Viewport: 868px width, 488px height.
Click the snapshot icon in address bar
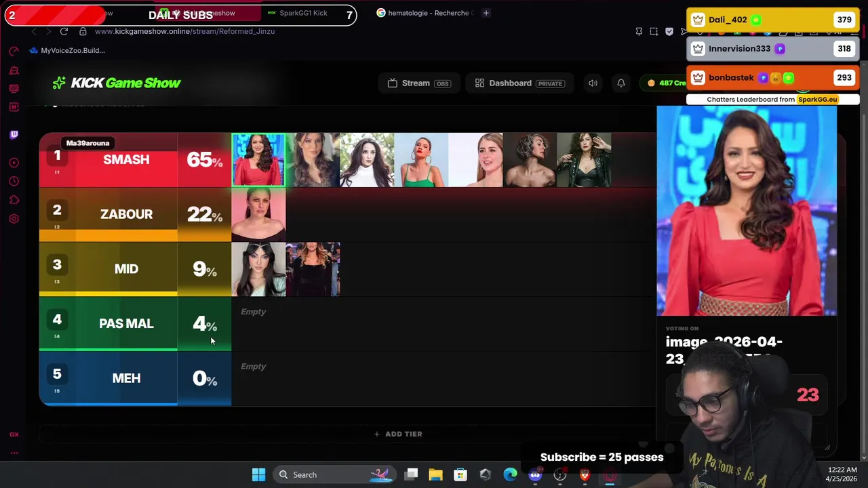[x=654, y=31]
